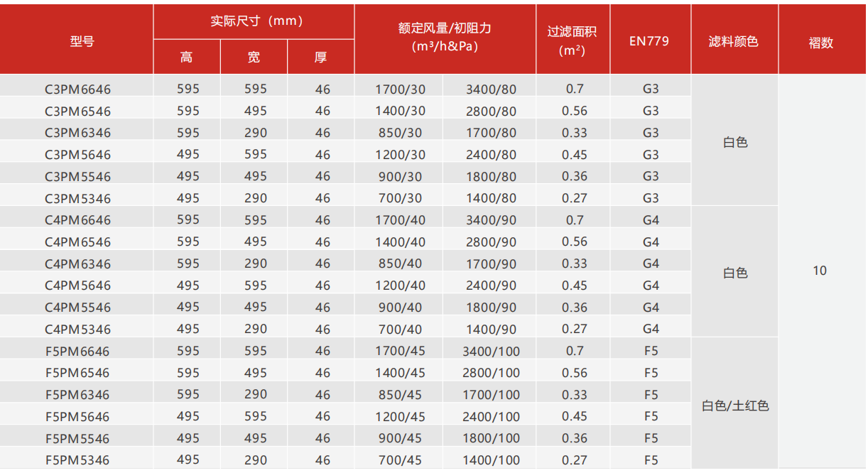Click the EN779 column header
Viewport: 868px width, 473px height.
click(x=649, y=40)
